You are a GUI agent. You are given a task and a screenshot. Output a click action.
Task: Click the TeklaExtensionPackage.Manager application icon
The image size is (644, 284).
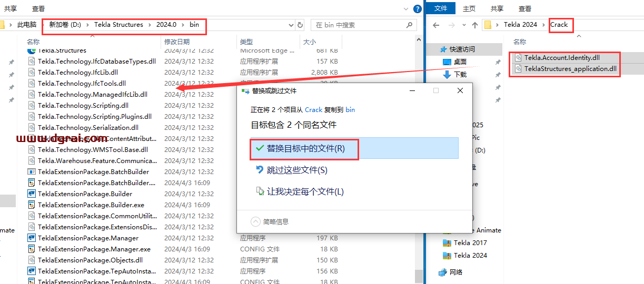tap(32, 238)
